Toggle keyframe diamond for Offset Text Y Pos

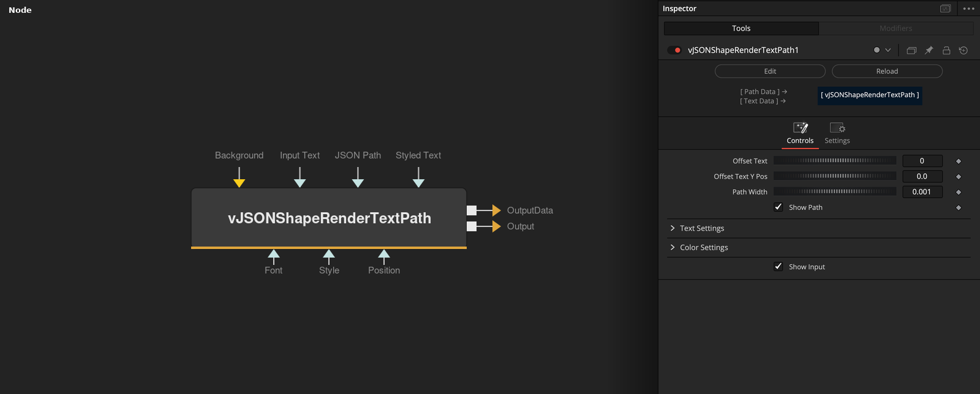(x=959, y=176)
